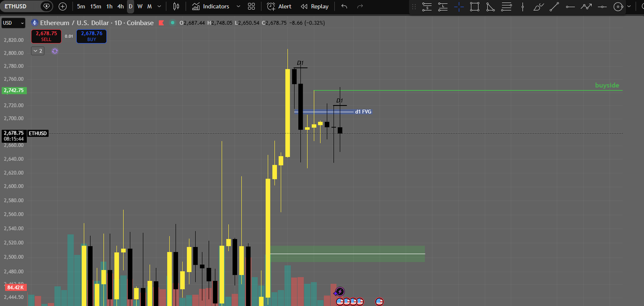Select the Brush drawing tool
This screenshot has height=306, width=644.
coord(538,7)
